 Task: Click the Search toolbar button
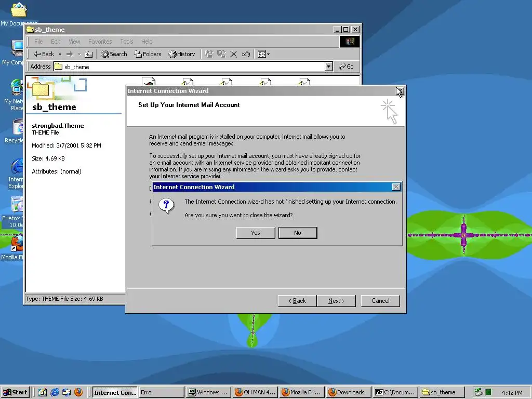[114, 54]
